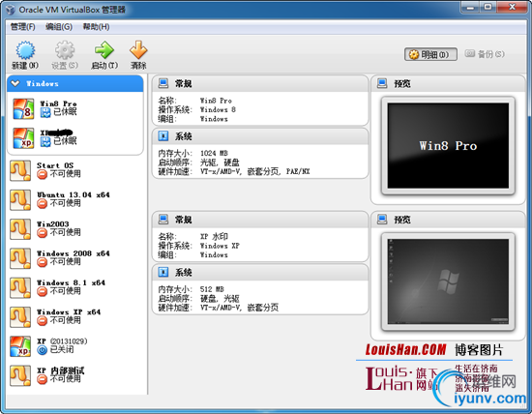The height and width of the screenshot is (414, 532).
Task: Click the XP 水印 Preview (预览) section icon
Action: [x=382, y=220]
